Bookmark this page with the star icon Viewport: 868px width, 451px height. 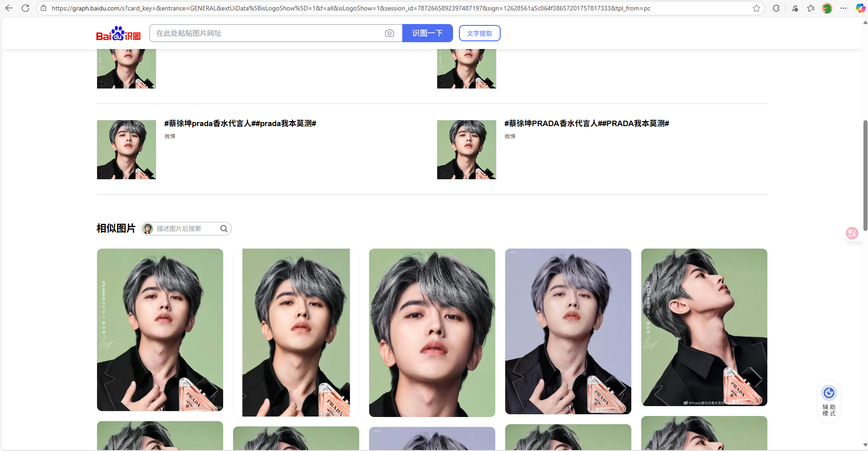click(x=756, y=8)
